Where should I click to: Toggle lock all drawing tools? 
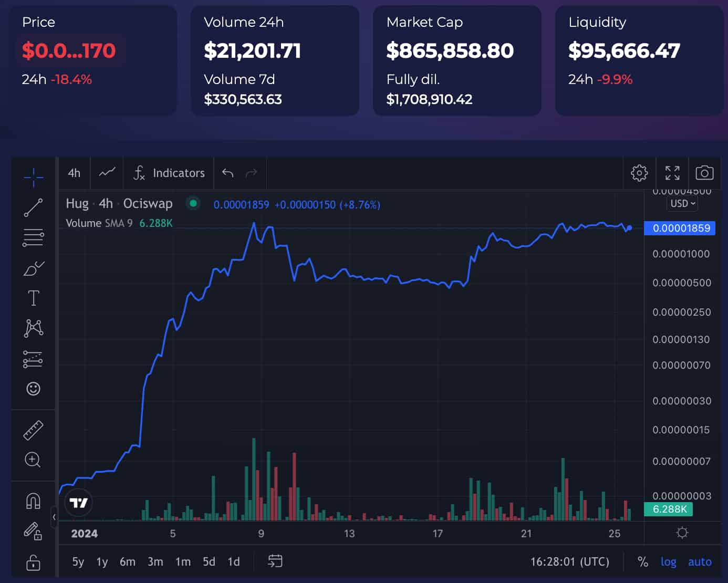click(x=33, y=562)
